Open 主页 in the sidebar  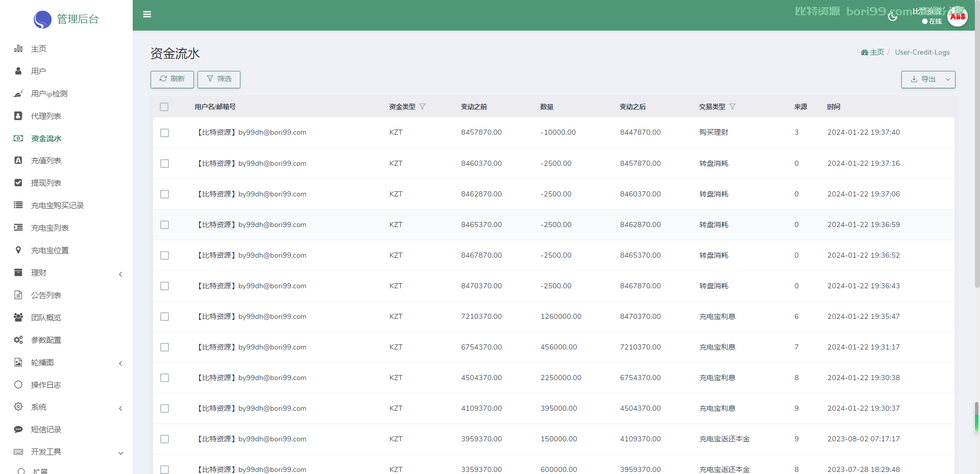(38, 48)
